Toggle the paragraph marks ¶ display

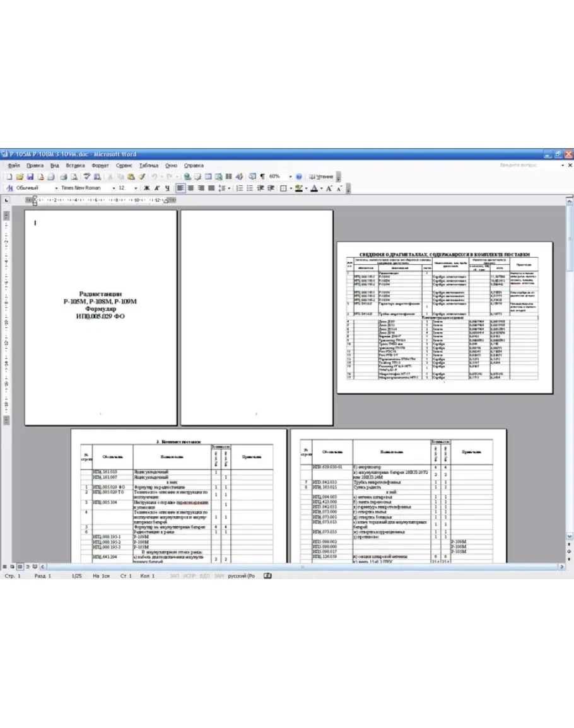262,176
